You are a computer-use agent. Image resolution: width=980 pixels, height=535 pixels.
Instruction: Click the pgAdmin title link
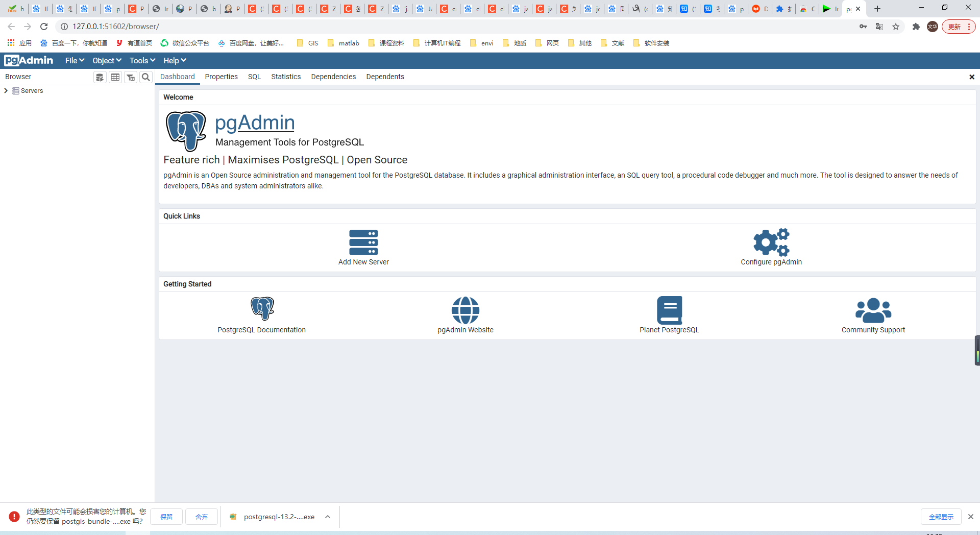(x=255, y=123)
